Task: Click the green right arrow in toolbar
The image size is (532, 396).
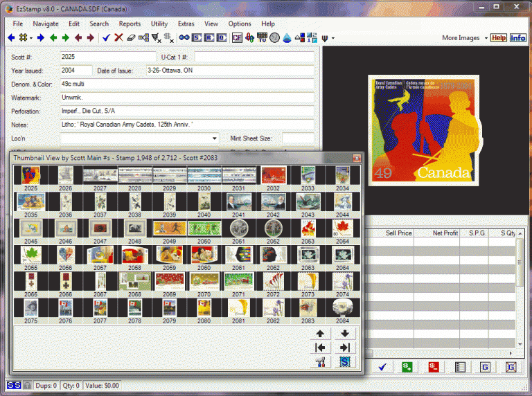Action: tap(66, 37)
